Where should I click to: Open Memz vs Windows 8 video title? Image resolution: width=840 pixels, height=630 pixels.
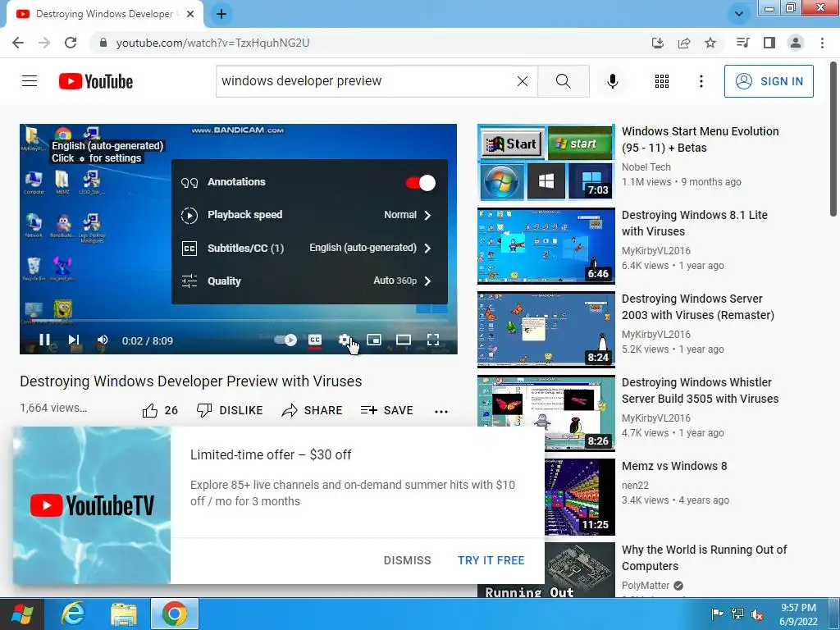pos(674,466)
